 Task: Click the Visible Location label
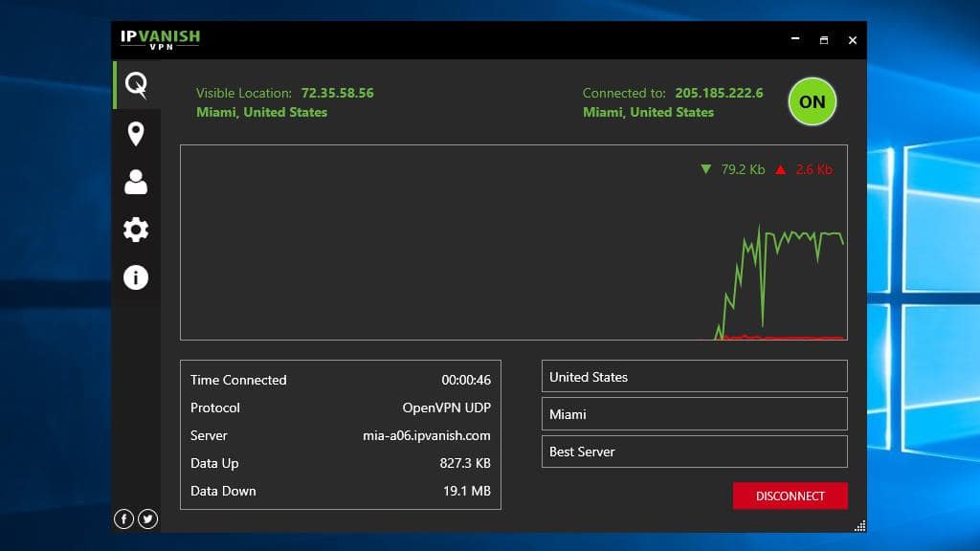[244, 93]
